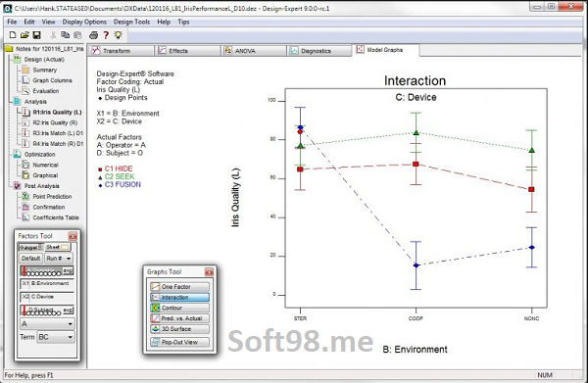The width and height of the screenshot is (588, 383).
Task: Open the Point Prediction node icon
Action: [25, 196]
